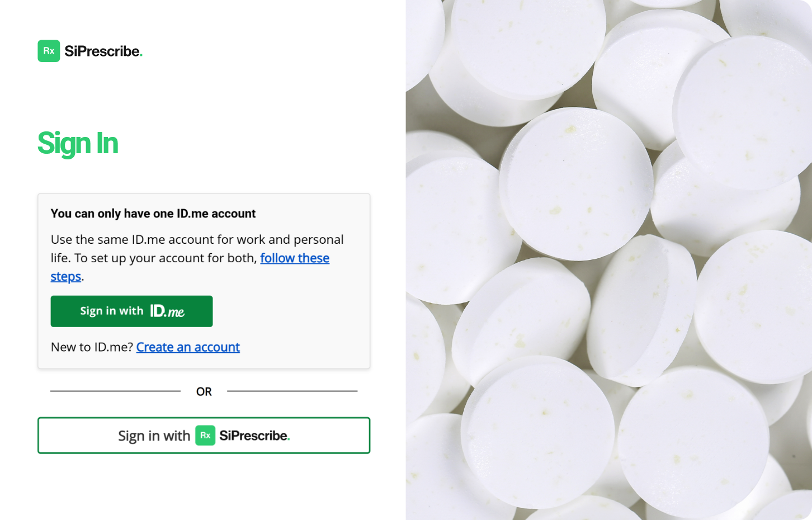Image resolution: width=812 pixels, height=520 pixels.
Task: Click the horizontal line left of OR
Action: (x=115, y=391)
